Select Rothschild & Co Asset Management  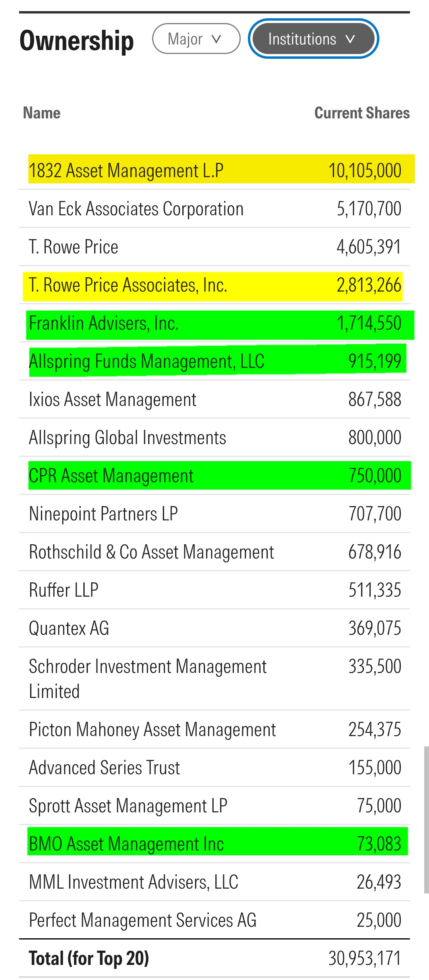[151, 552]
